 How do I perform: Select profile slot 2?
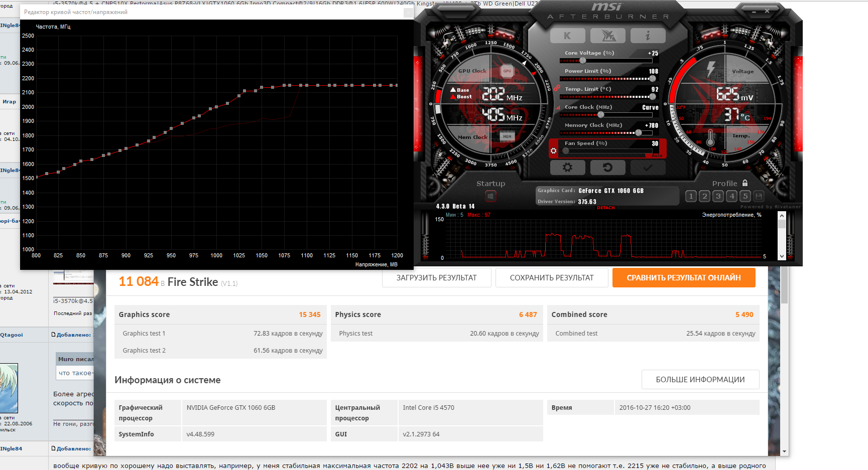tap(705, 196)
